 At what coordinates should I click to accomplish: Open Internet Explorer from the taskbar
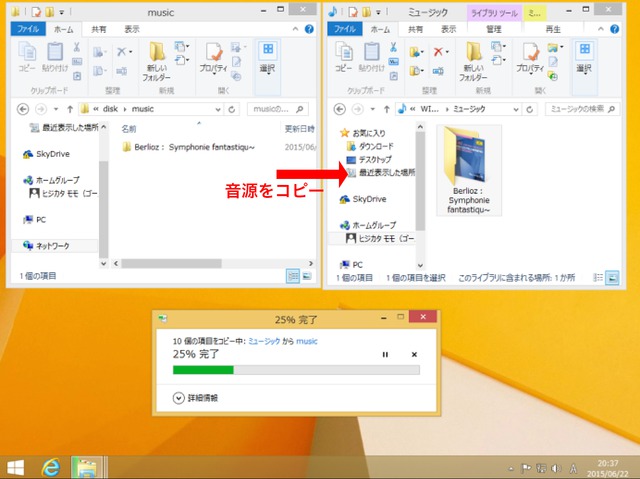coord(49,466)
